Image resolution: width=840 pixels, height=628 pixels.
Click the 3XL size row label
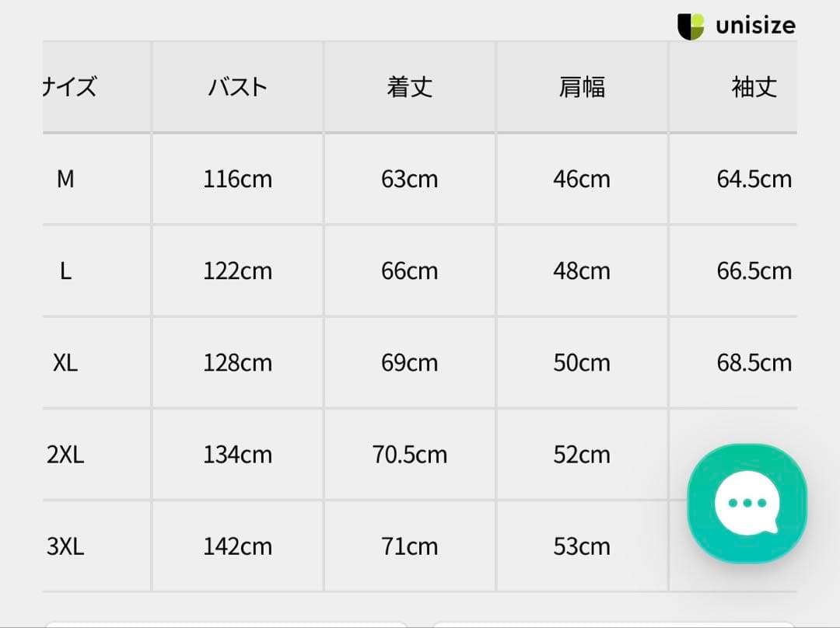point(65,546)
